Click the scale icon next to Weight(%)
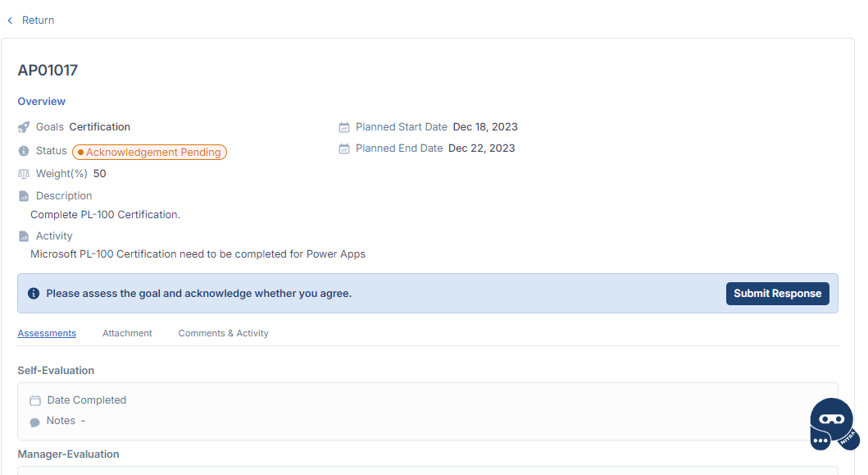This screenshot has height=475, width=868. tap(24, 174)
